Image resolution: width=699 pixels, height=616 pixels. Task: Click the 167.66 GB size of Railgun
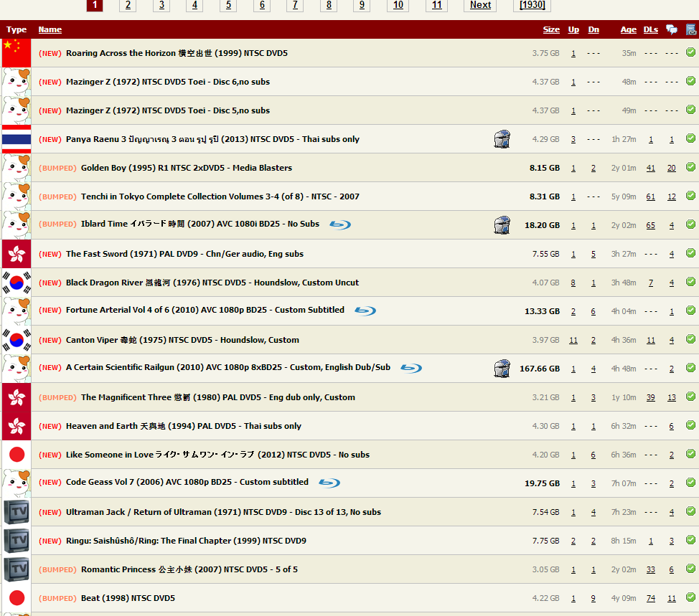540,369
